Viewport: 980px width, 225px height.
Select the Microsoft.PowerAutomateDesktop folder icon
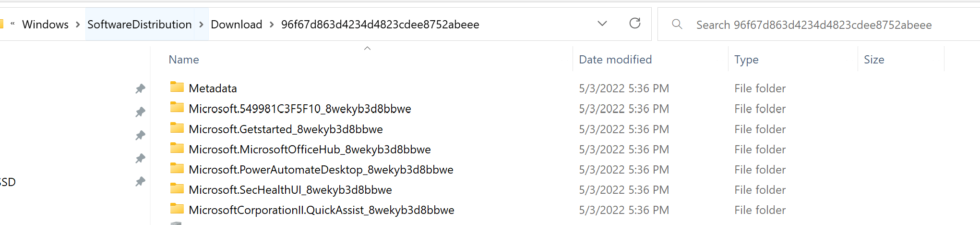click(177, 168)
